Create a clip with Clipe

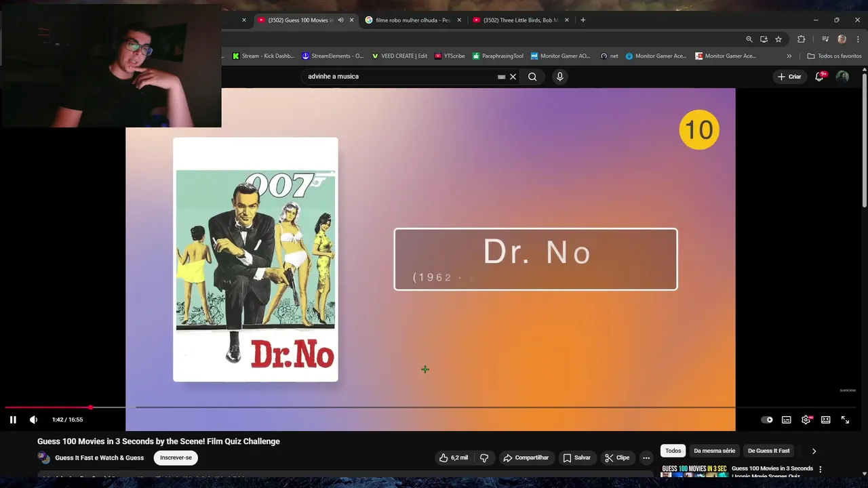click(x=617, y=457)
